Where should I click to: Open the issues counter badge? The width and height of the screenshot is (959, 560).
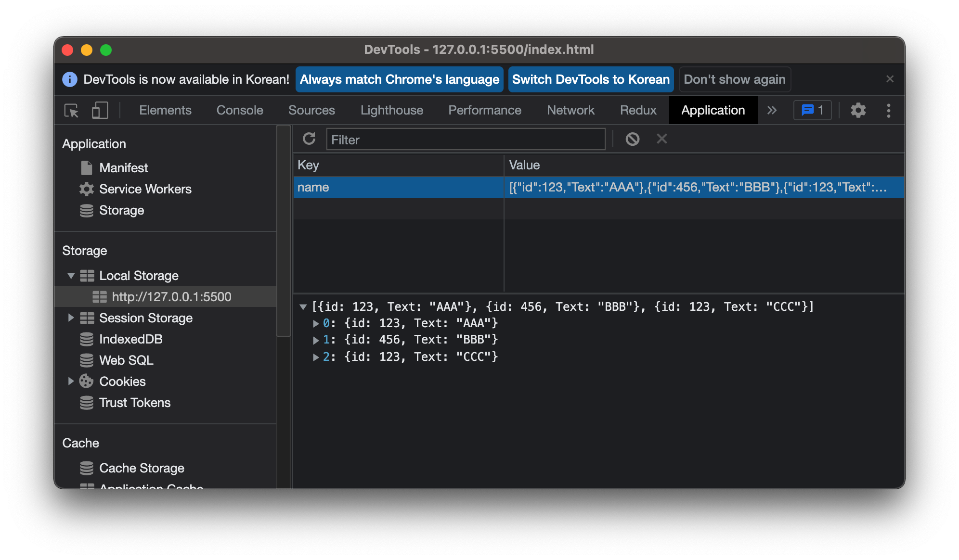pyautogui.click(x=812, y=111)
